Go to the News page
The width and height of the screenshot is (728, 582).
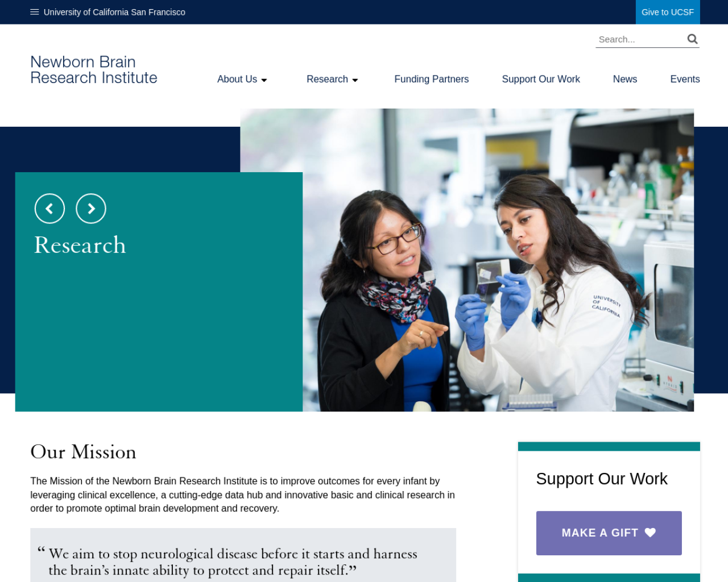[624, 79]
